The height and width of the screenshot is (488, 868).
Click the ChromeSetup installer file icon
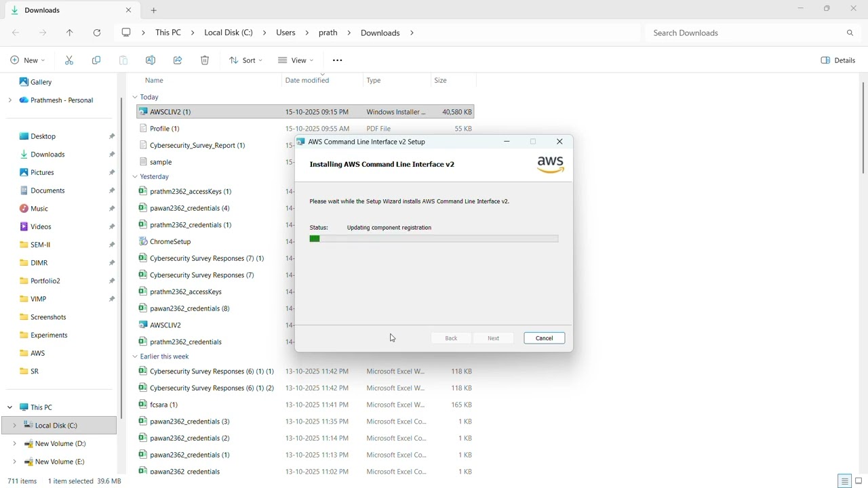[143, 241]
